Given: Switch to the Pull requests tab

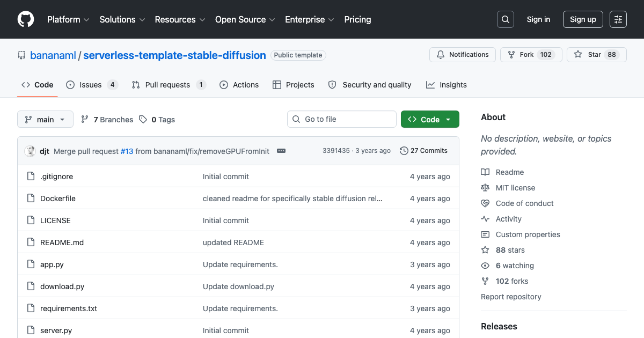Looking at the screenshot, I should coord(169,85).
